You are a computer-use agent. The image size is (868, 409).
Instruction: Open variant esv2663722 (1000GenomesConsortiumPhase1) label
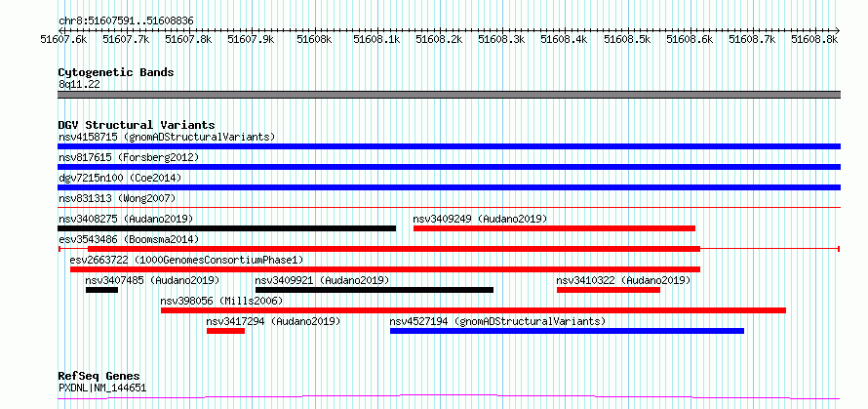(x=186, y=260)
